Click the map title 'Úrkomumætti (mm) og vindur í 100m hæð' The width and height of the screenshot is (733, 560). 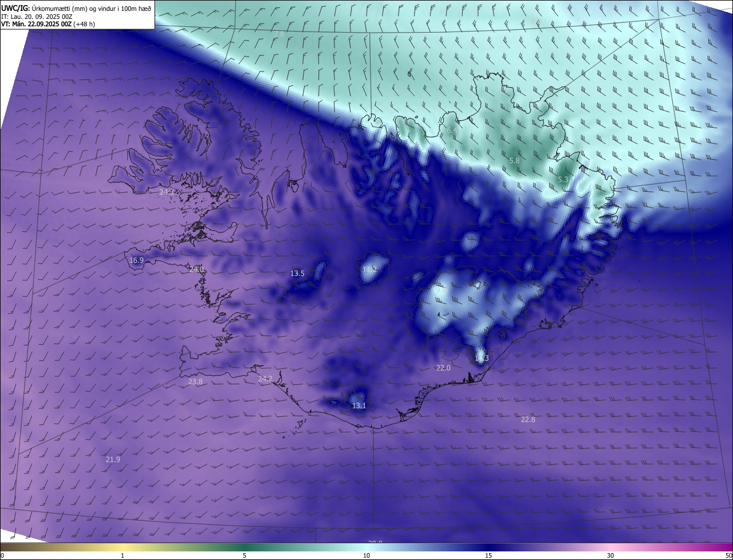click(92, 8)
